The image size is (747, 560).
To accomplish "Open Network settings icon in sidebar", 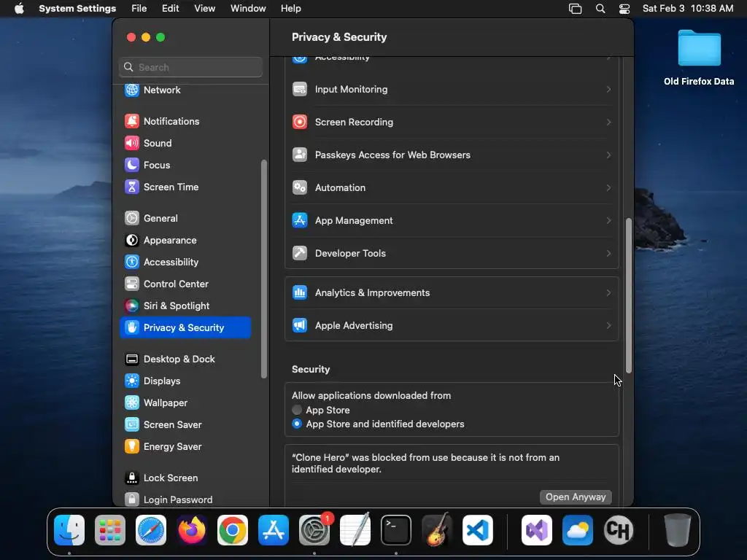I will click(132, 90).
